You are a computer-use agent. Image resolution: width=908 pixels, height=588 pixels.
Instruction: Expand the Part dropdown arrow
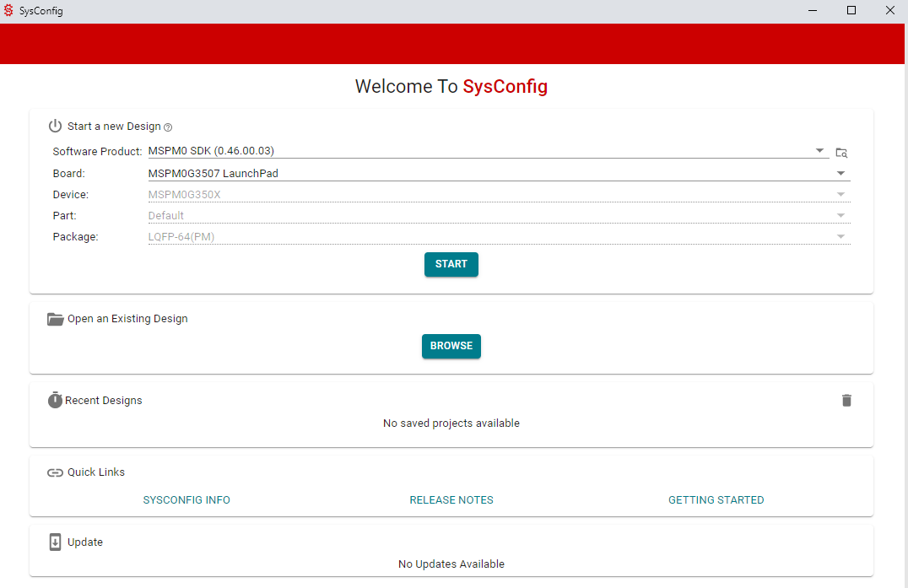click(x=840, y=215)
